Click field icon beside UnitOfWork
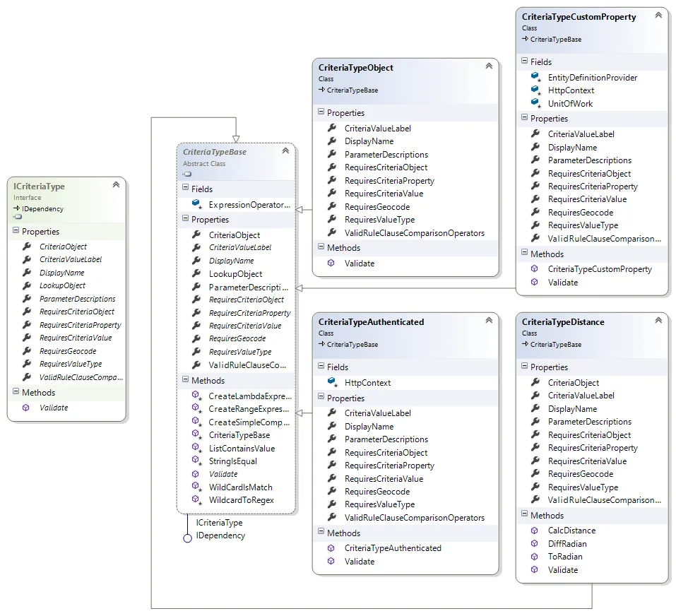The height and width of the screenshot is (616, 676). (535, 103)
